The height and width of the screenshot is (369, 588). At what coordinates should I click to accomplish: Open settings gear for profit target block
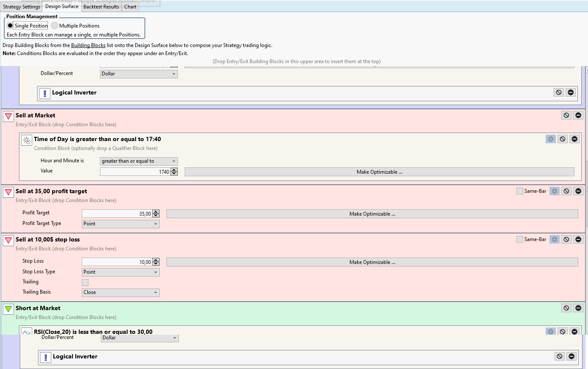click(554, 191)
